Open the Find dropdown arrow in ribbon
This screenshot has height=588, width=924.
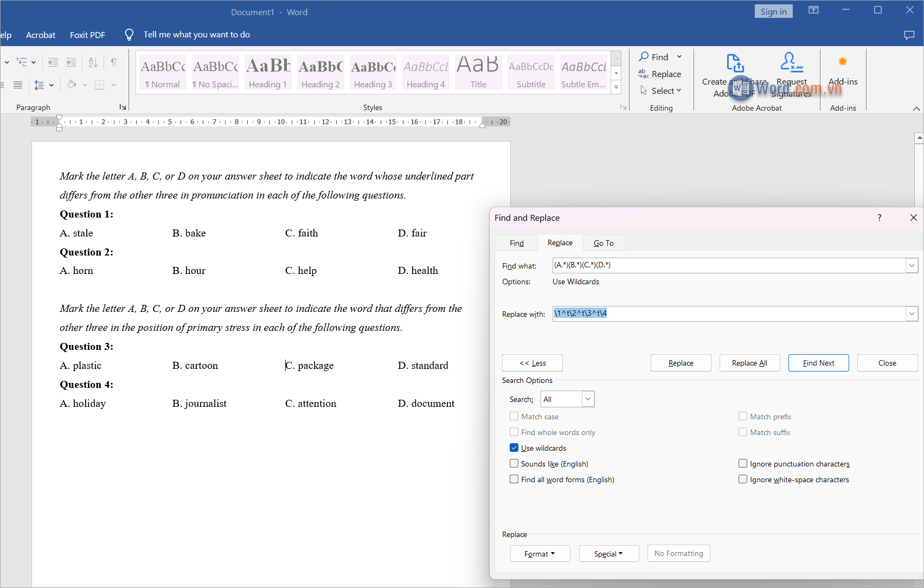[x=679, y=56]
